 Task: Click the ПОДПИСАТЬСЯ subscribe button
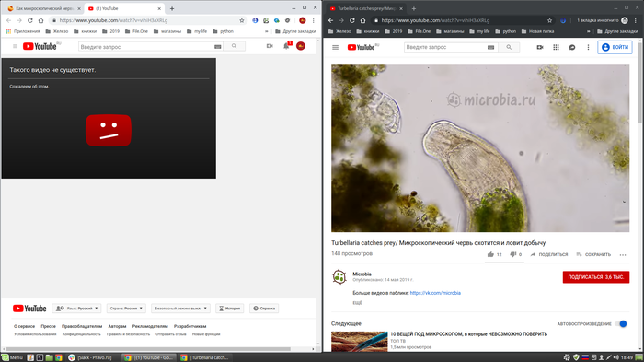pyautogui.click(x=596, y=277)
